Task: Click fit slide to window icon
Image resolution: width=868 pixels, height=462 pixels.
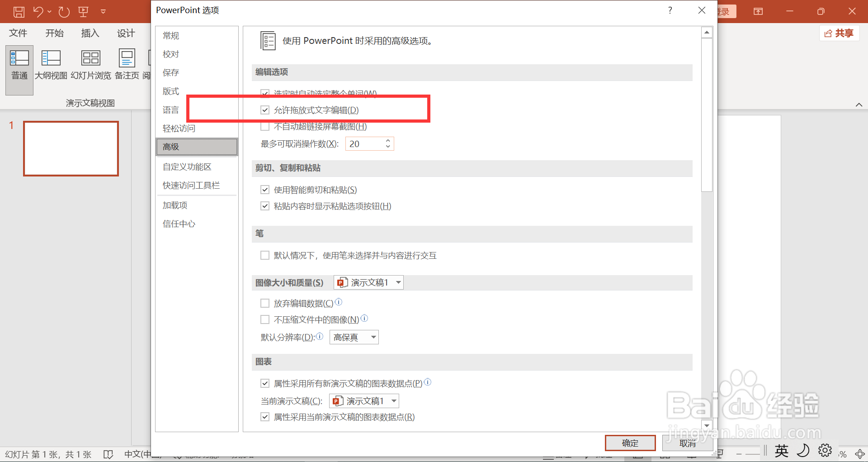Action: pos(860,453)
